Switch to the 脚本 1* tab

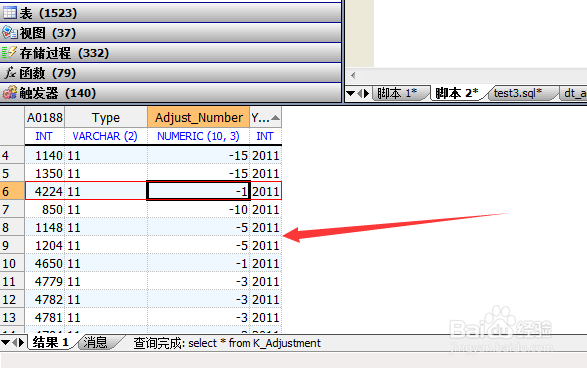pyautogui.click(x=399, y=93)
